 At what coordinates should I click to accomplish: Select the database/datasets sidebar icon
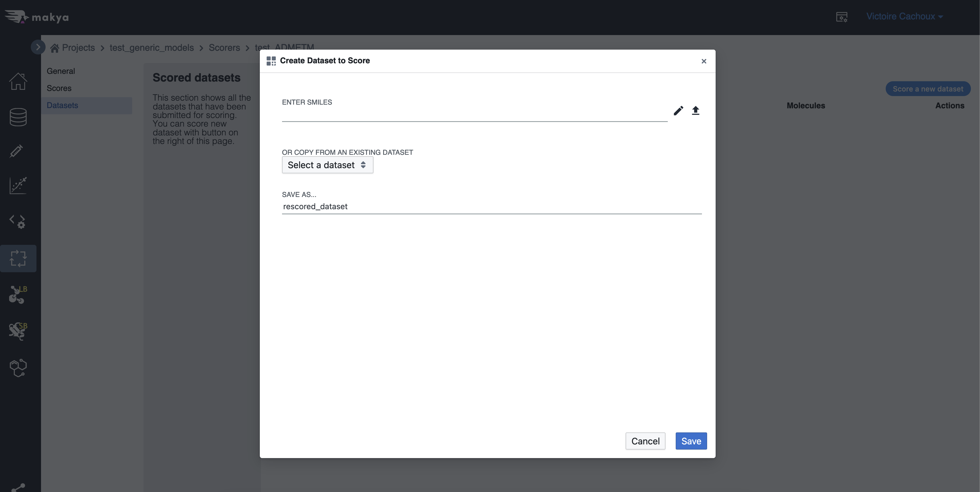[x=18, y=117]
